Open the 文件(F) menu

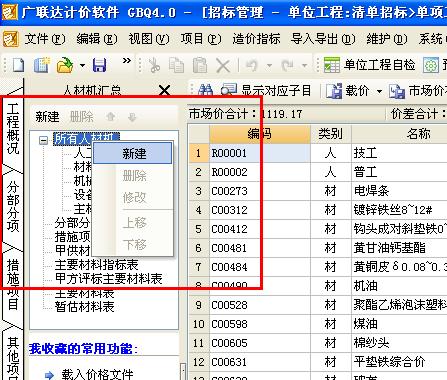(45, 39)
